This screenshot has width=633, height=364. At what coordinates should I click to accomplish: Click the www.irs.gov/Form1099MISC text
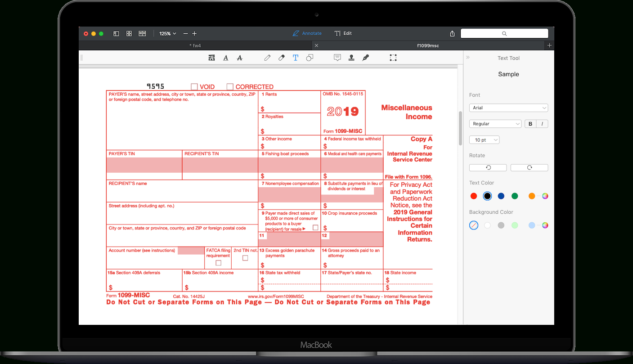pos(276,297)
